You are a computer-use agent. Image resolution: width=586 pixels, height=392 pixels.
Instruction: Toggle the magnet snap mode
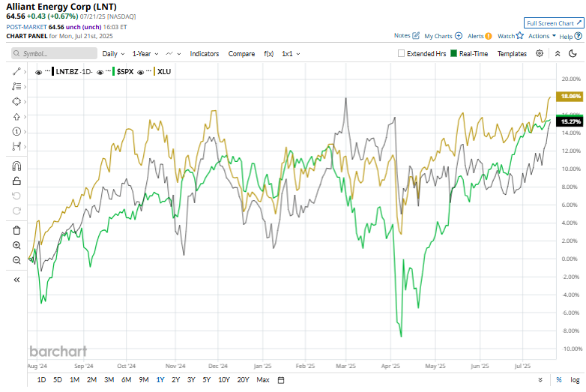pos(16,166)
